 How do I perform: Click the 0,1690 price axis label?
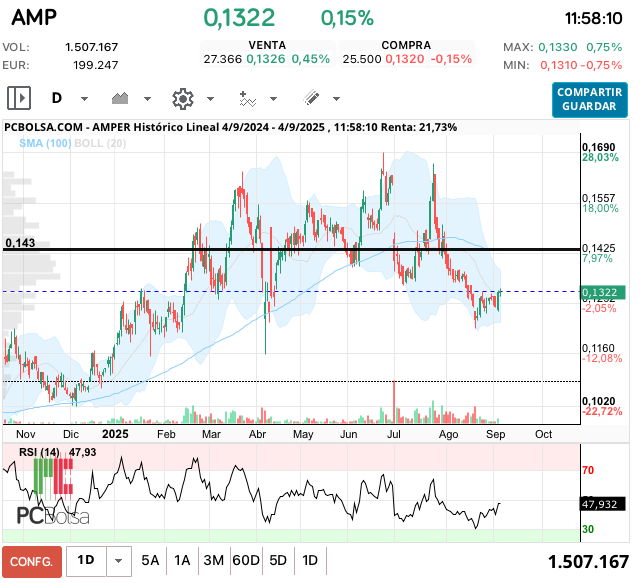(599, 147)
